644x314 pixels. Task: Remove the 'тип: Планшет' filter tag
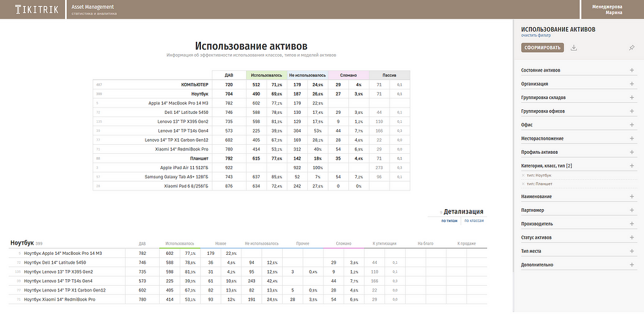[x=523, y=184]
